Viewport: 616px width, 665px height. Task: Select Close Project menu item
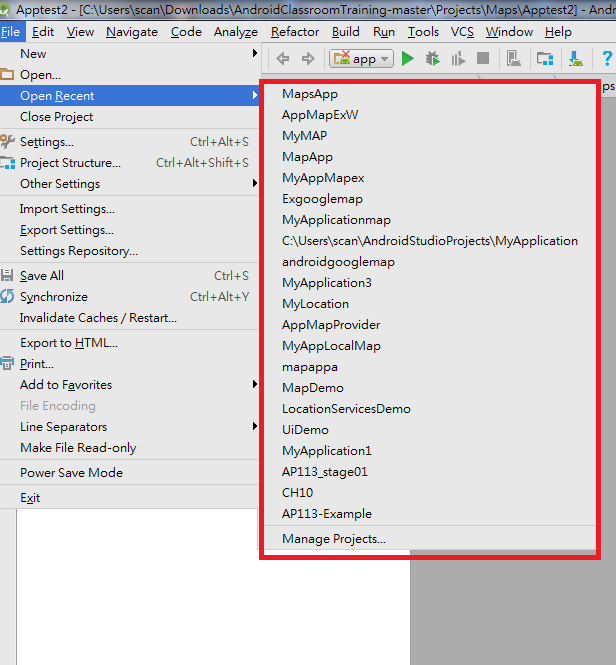129,117
